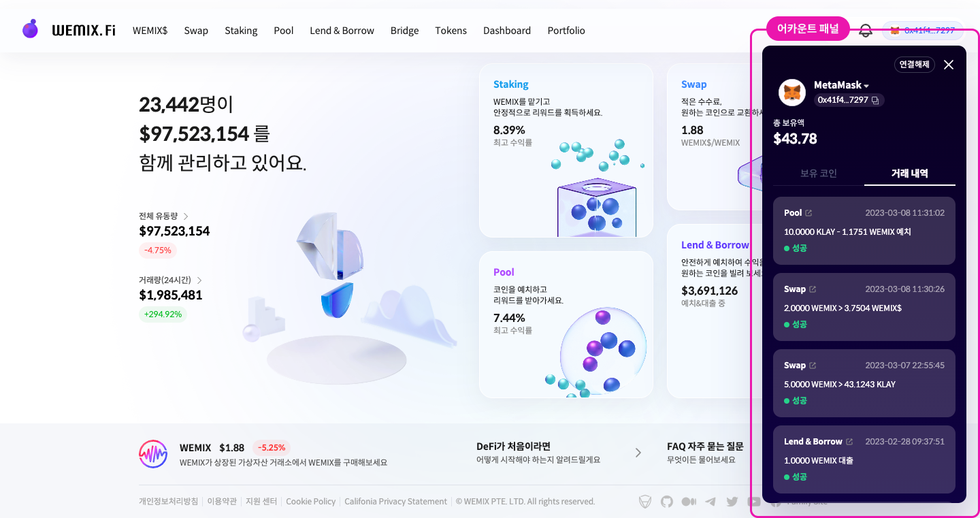
Task: Click the WEMIX token logo icon
Action: click(153, 454)
